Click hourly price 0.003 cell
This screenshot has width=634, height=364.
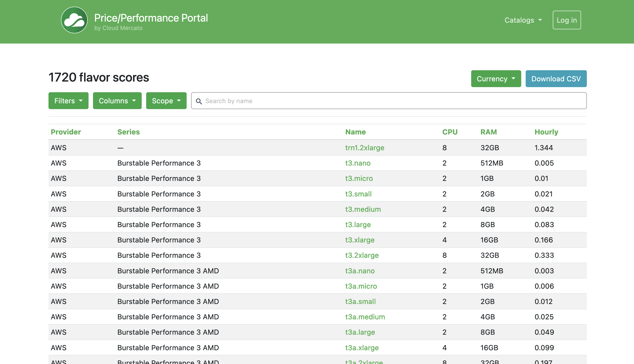544,271
